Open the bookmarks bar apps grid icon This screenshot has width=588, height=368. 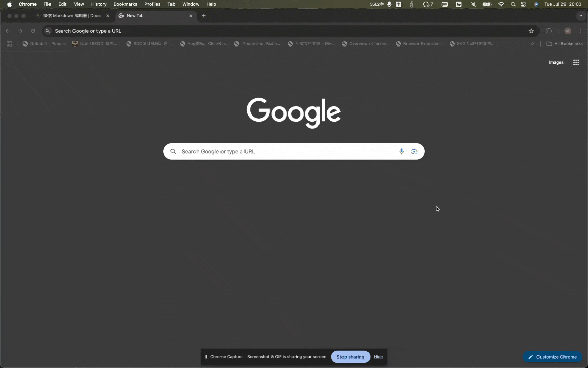9,43
